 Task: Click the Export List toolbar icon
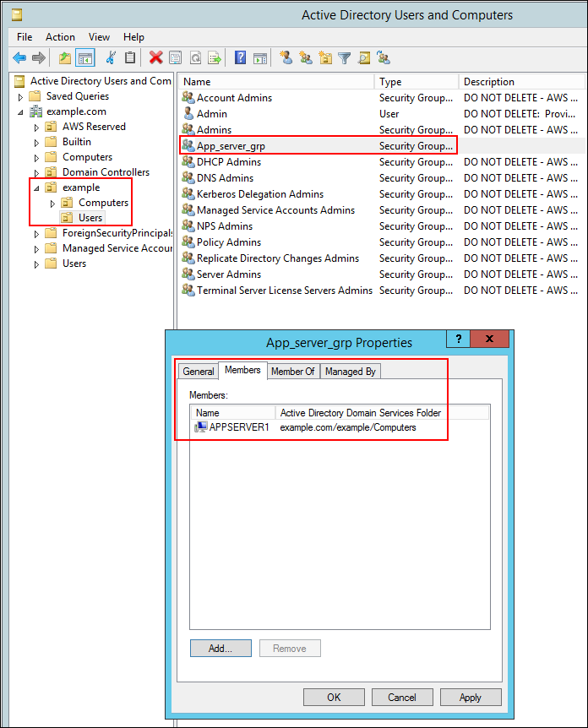click(x=215, y=58)
